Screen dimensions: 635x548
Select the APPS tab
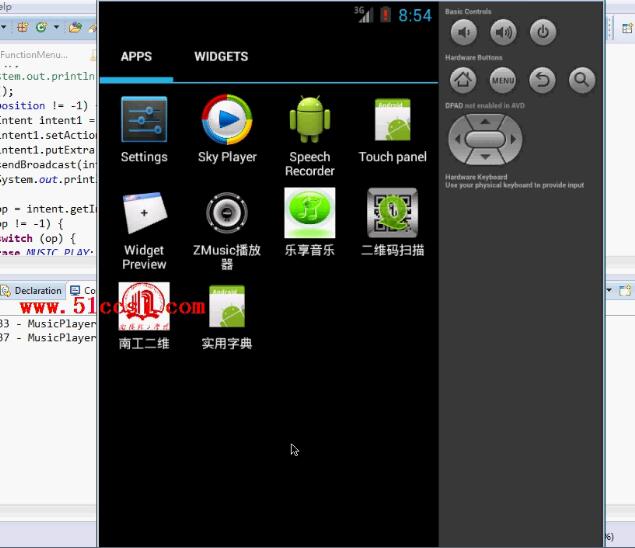point(136,57)
